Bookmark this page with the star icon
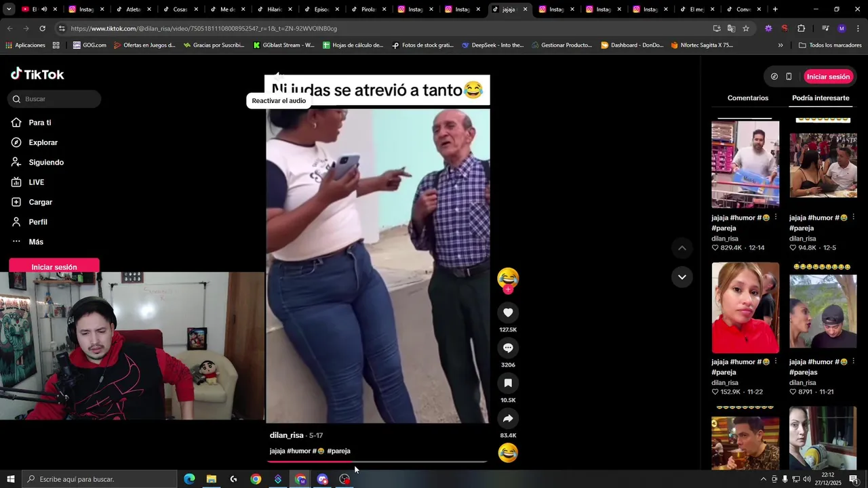The image size is (868, 488). tap(746, 28)
